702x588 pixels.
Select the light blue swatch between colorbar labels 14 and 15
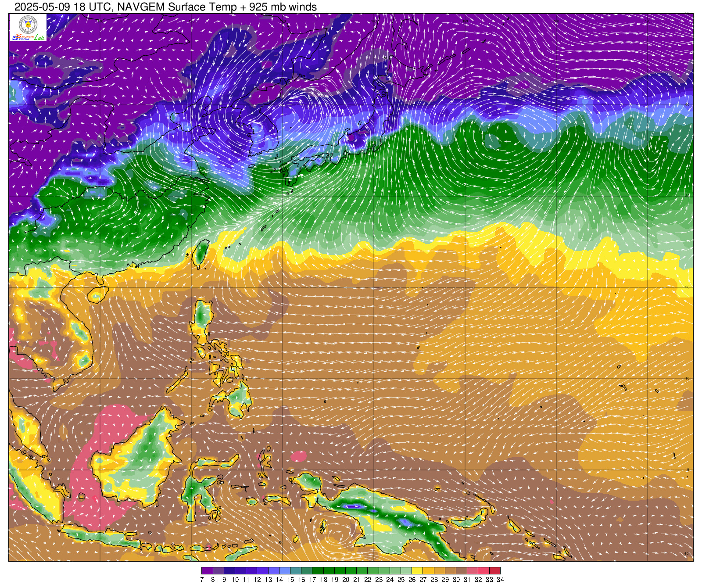(x=284, y=570)
